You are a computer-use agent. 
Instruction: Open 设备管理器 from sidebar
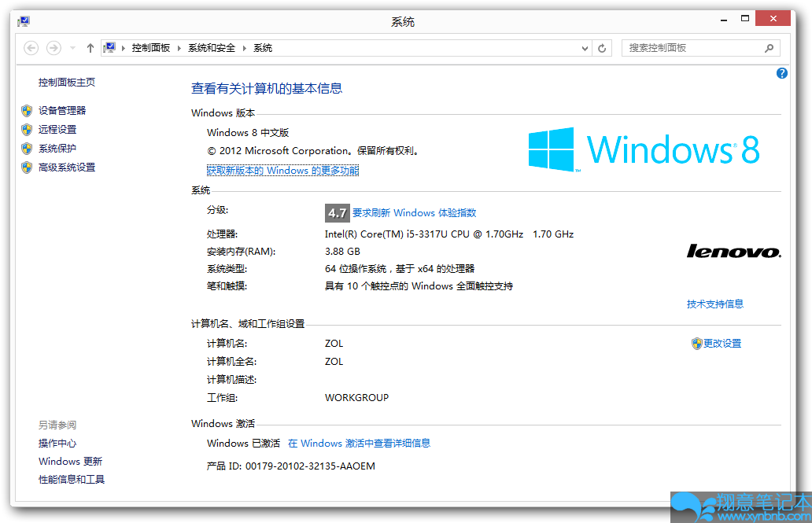62,110
